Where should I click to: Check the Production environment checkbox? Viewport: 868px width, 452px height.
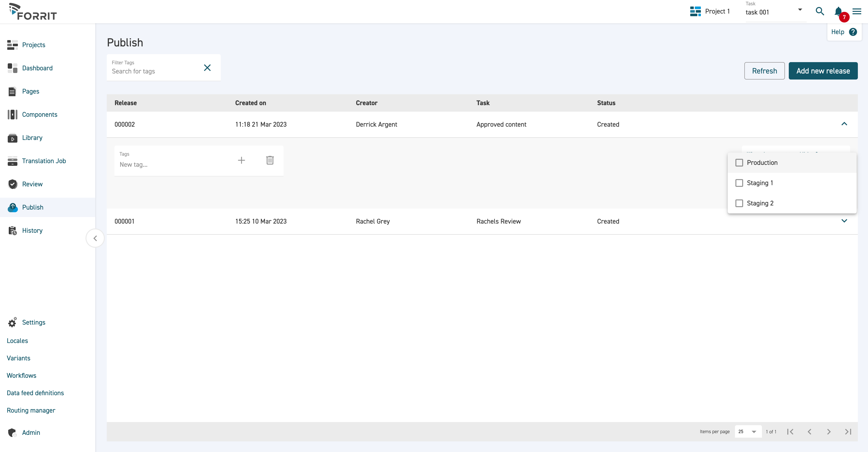[739, 163]
